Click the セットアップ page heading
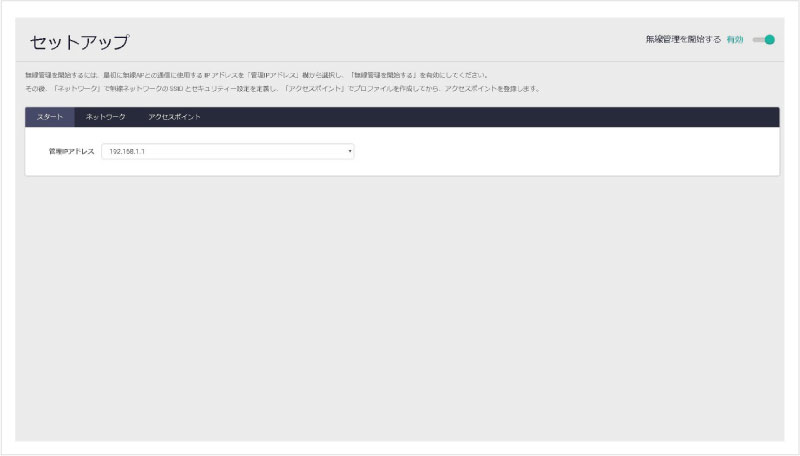The image size is (800, 456). point(80,42)
